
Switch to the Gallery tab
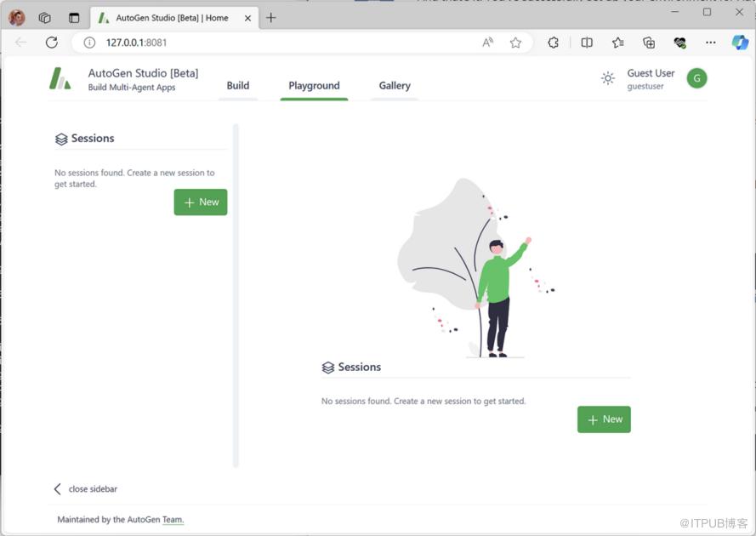(x=395, y=86)
